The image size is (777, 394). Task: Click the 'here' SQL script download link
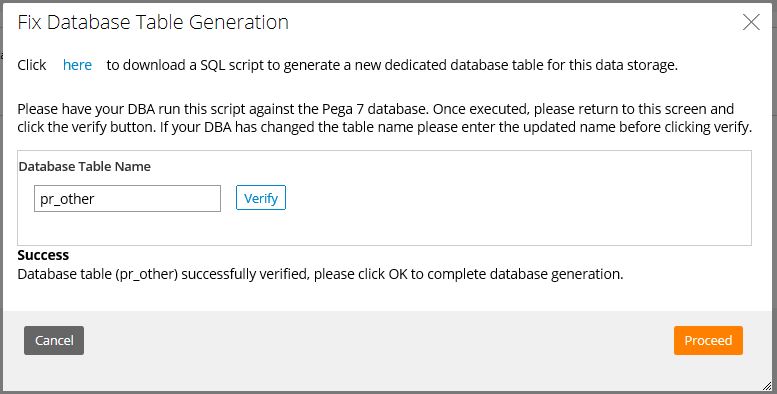[x=77, y=65]
